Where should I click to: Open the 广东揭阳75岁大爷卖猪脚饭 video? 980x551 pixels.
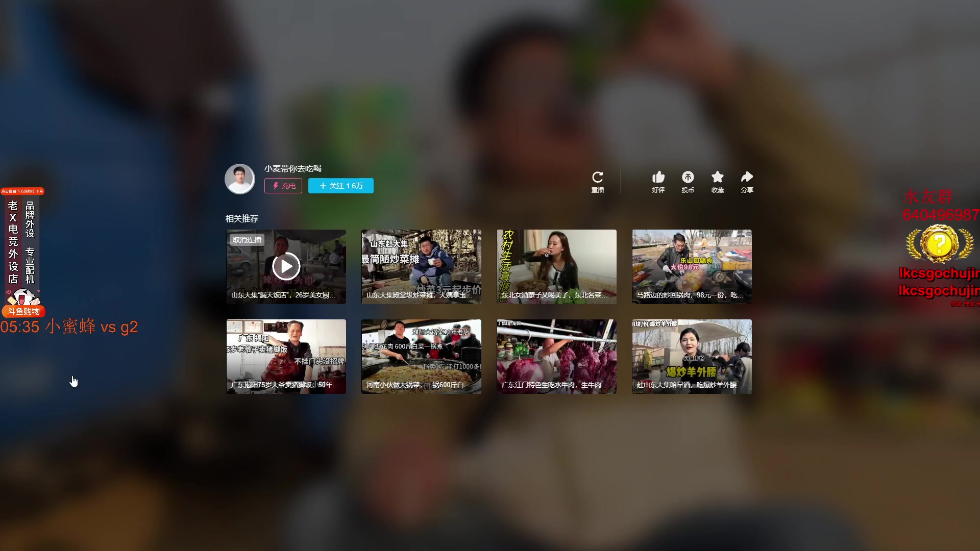coord(286,357)
